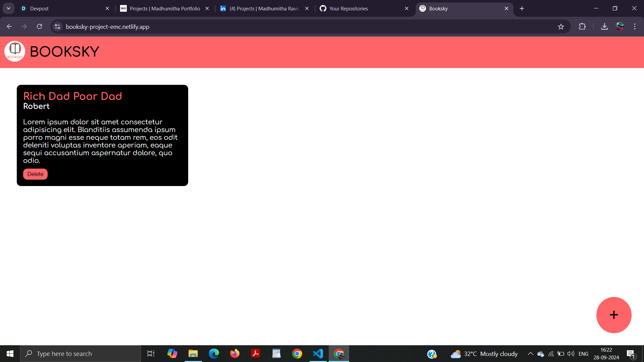
Task: Open the browser profile avatar
Action: pos(620,26)
